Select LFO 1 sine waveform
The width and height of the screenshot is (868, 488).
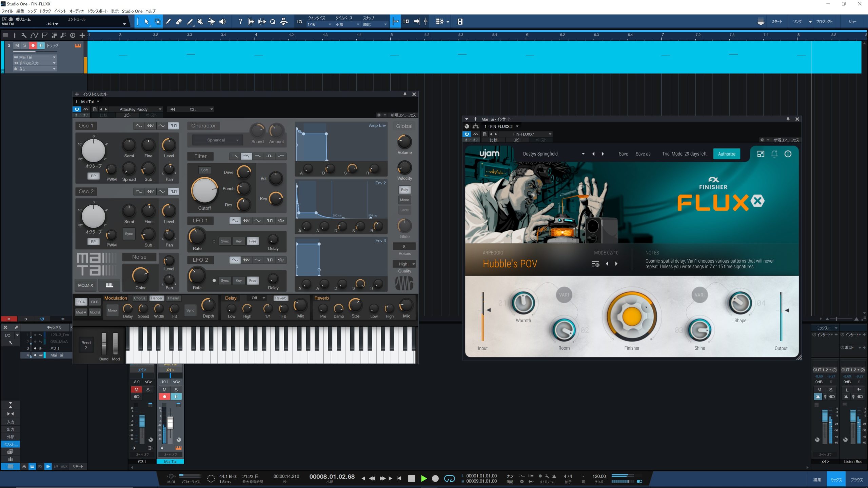235,221
